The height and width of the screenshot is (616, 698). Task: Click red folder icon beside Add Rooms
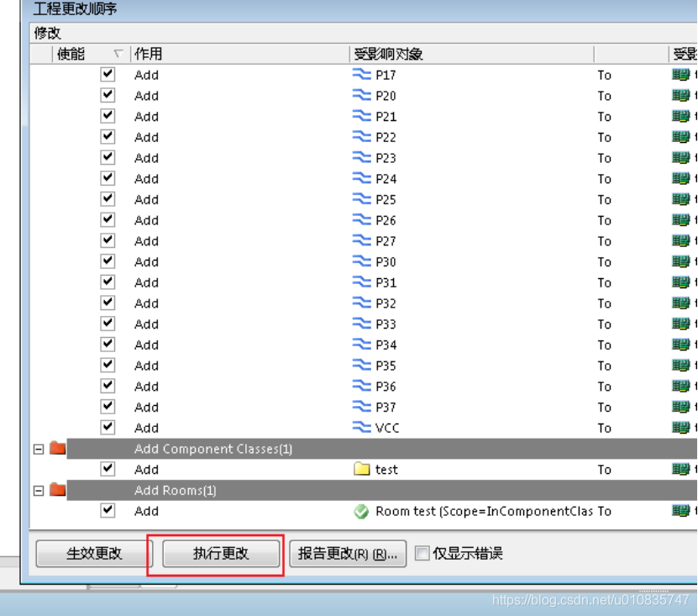coord(57,490)
